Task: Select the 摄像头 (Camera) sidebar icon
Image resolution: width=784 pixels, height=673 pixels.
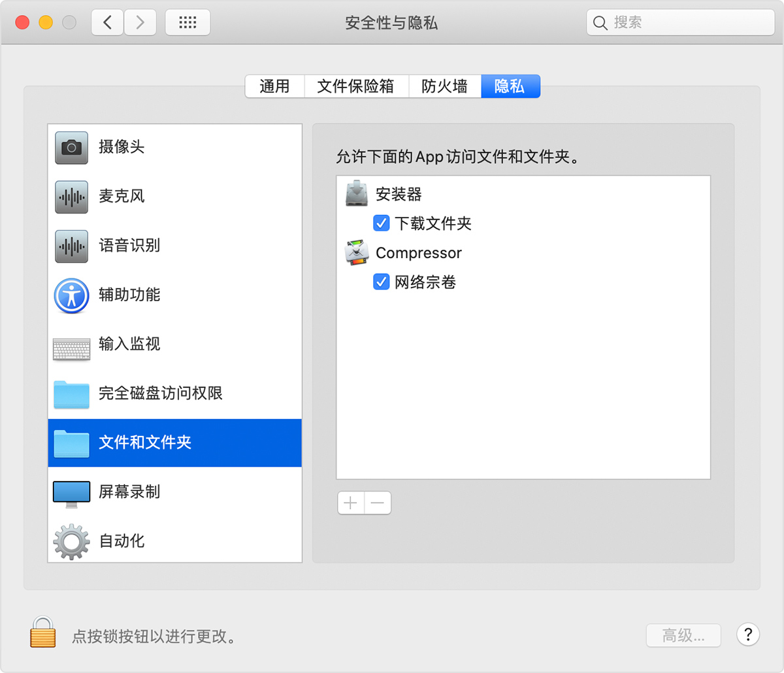Action: coord(71,148)
